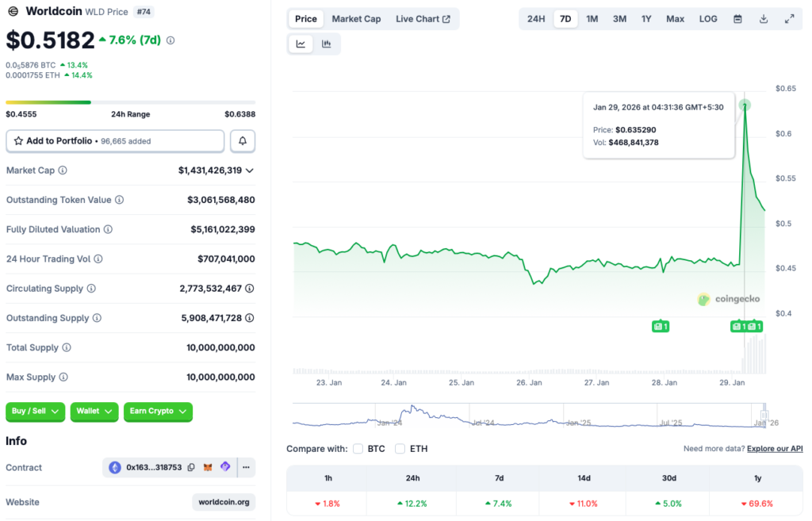
Task: Open the Buy / Sell dropdown
Action: coord(36,412)
